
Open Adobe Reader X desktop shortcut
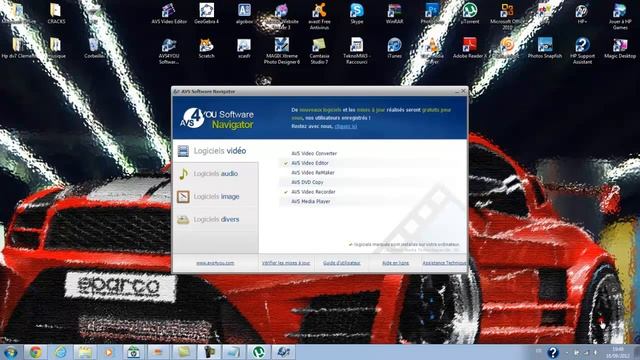[469, 48]
